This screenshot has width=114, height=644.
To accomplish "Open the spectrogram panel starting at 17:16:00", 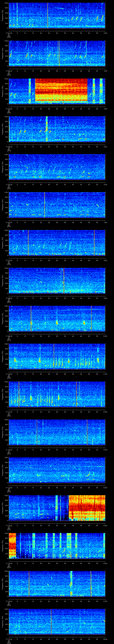I will [x=57, y=584].
